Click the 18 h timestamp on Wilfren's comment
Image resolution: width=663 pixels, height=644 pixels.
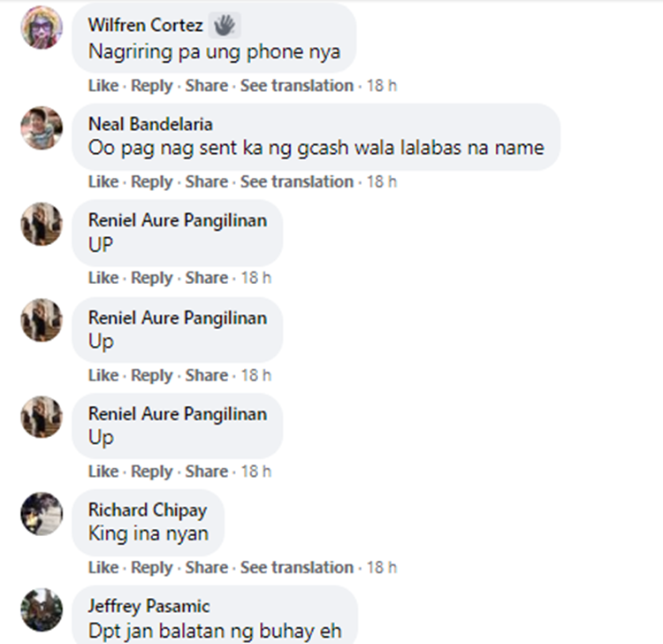click(x=381, y=86)
